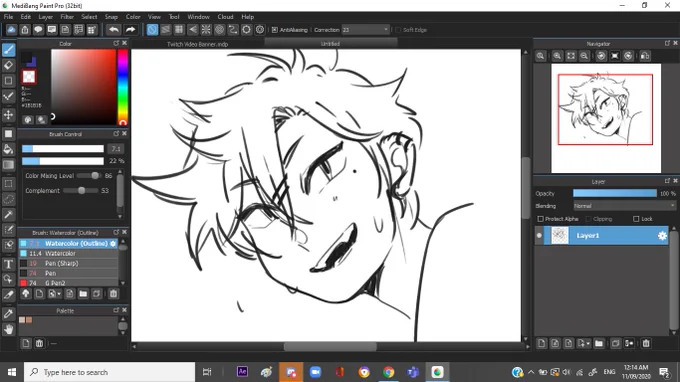Toggle transparent color swatch in Color panel

click(29, 77)
